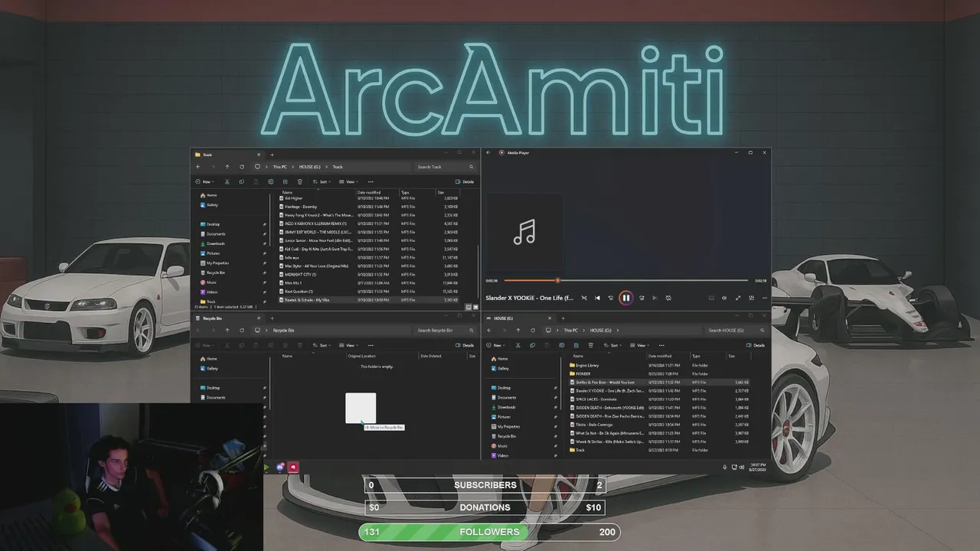Open Sort dropdown in Track window

tap(322, 181)
